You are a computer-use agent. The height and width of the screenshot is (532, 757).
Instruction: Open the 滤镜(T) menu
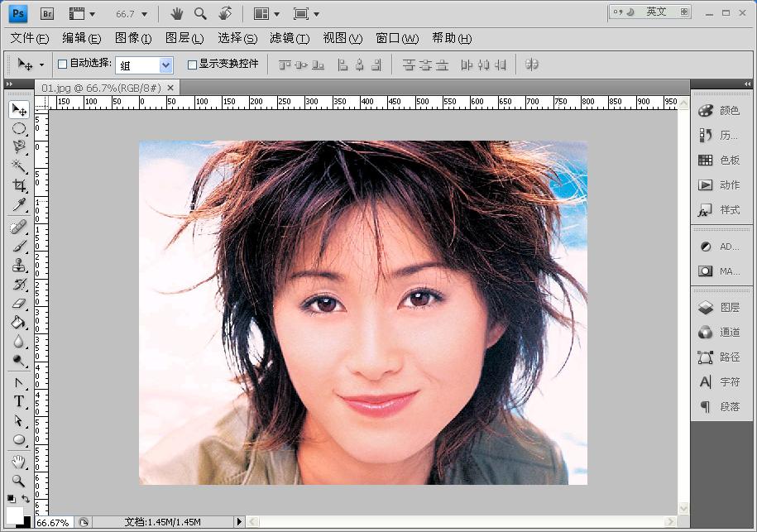(290, 38)
